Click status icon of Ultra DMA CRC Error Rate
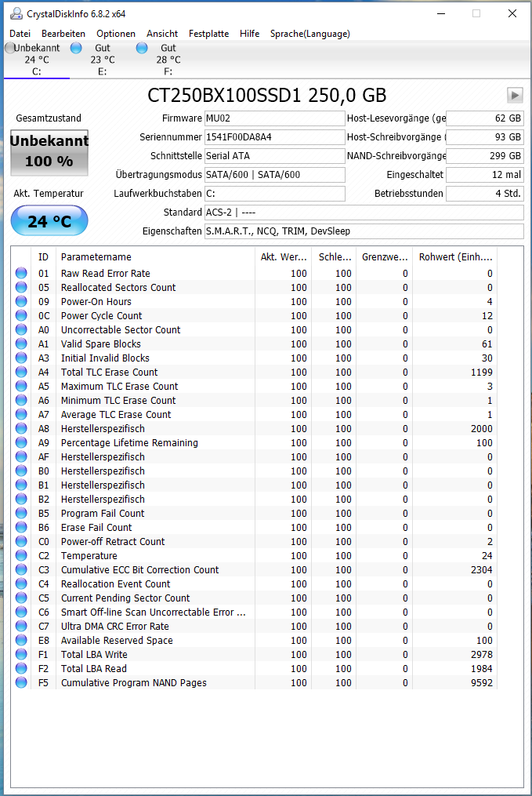 point(21,627)
